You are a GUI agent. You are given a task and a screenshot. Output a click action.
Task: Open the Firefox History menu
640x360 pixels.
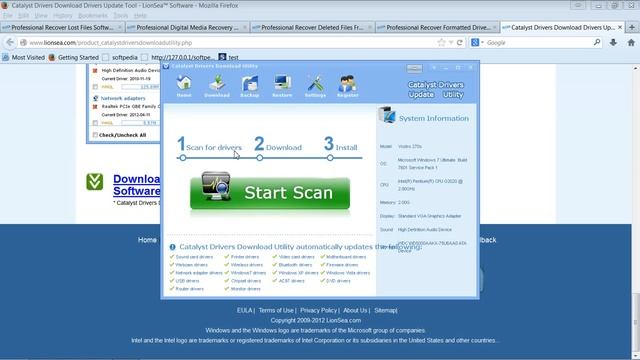coord(62,16)
